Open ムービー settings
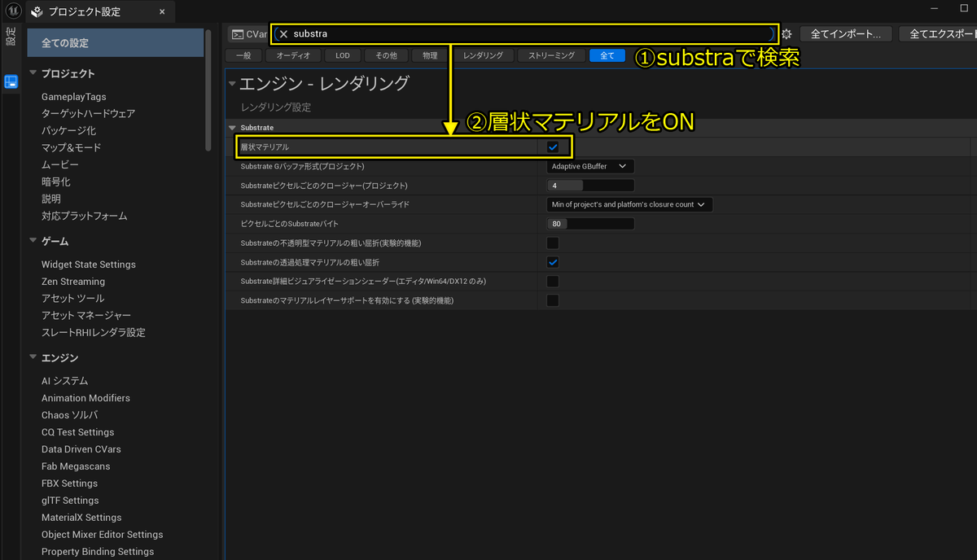 (x=60, y=165)
